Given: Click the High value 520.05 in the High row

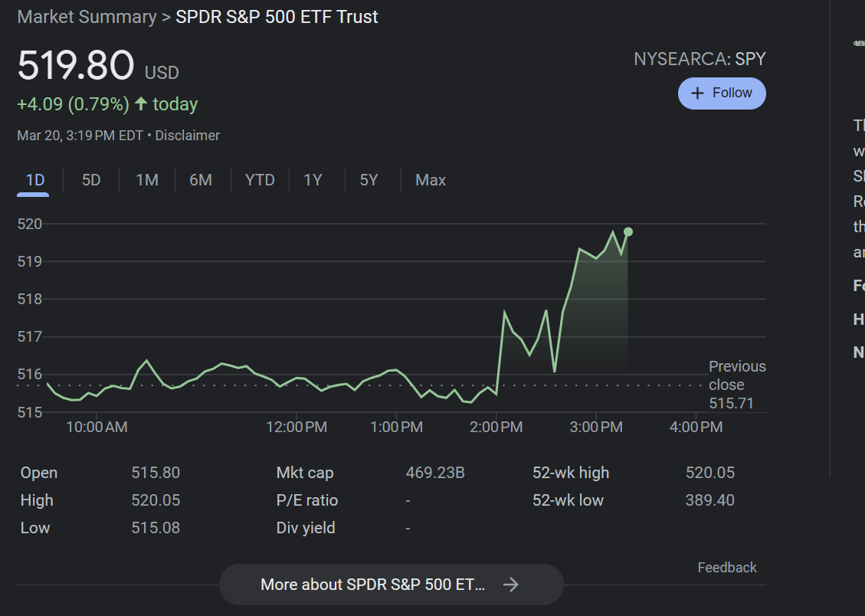Looking at the screenshot, I should click(156, 501).
